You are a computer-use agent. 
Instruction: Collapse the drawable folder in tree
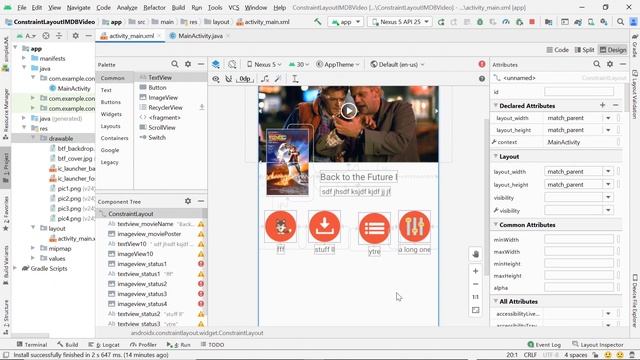[33, 138]
